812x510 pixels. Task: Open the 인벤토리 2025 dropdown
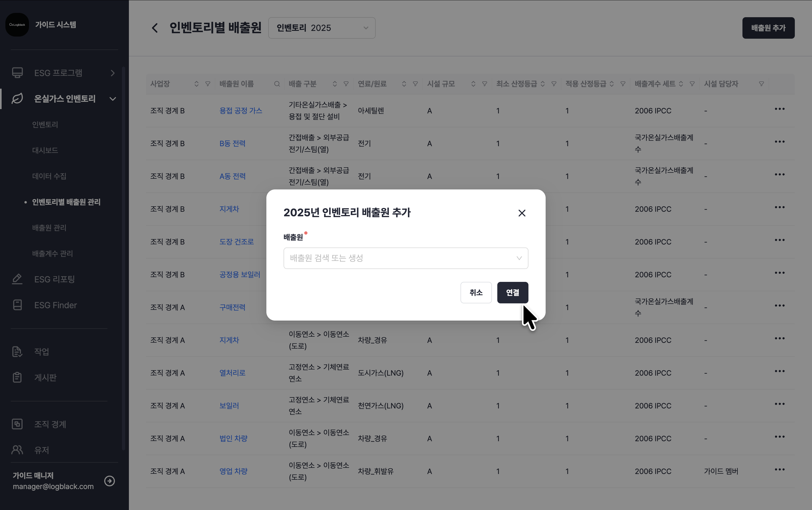pyautogui.click(x=322, y=28)
